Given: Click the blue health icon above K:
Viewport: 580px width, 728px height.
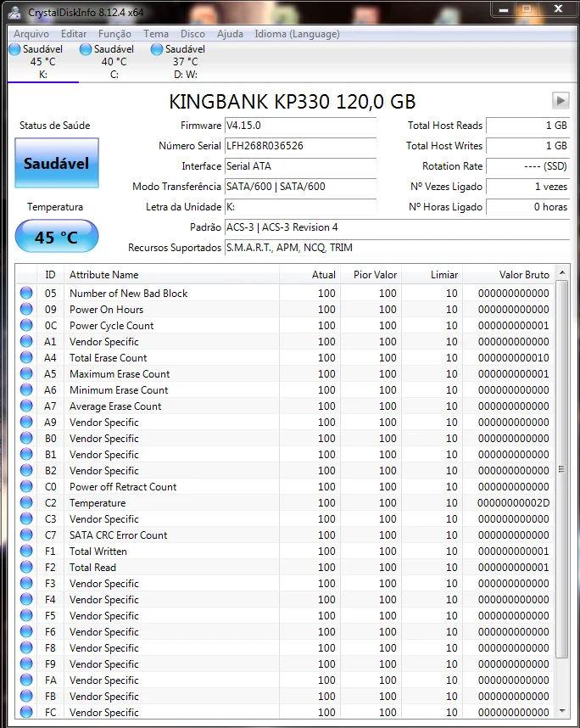Looking at the screenshot, I should pos(15,48).
